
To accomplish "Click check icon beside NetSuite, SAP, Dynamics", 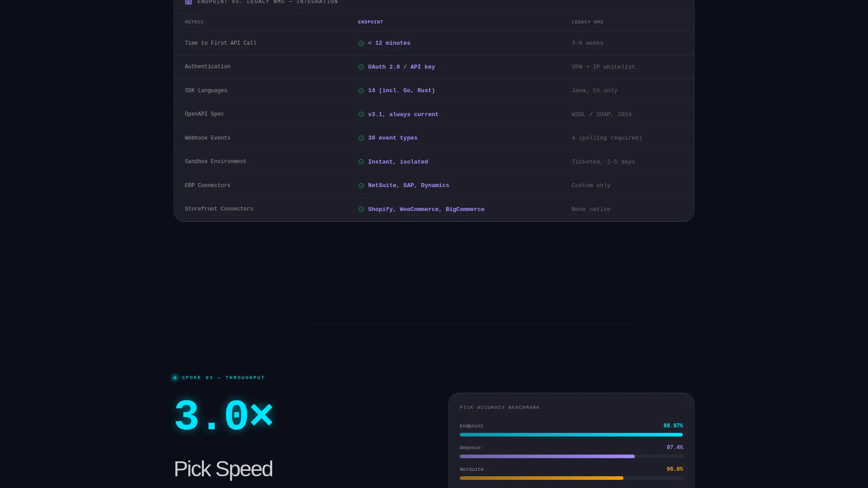I will point(361,186).
